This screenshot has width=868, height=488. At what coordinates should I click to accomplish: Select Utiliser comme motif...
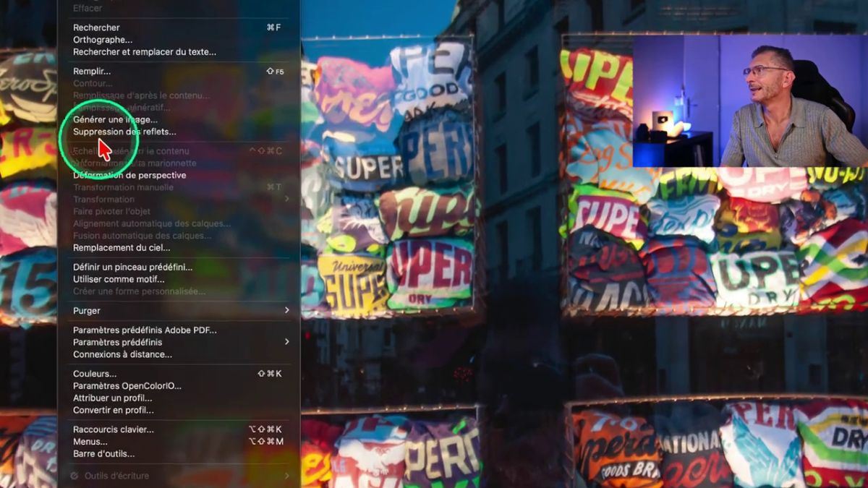(119, 279)
